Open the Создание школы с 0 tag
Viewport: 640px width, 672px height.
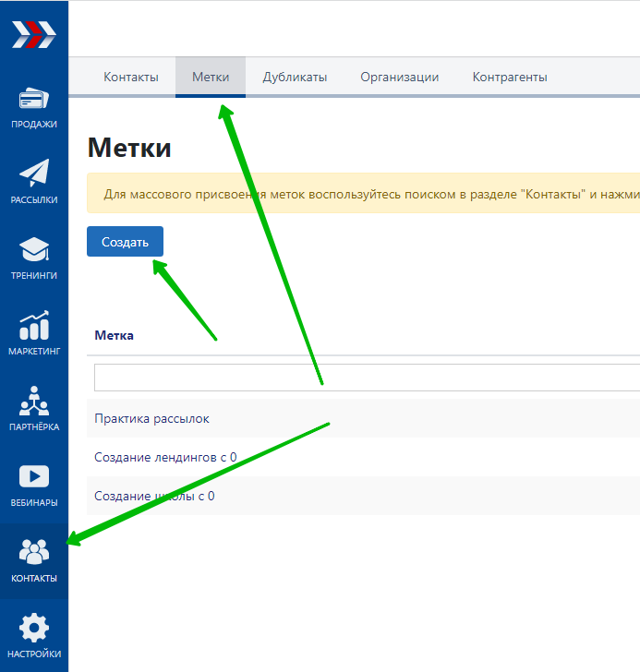click(154, 496)
